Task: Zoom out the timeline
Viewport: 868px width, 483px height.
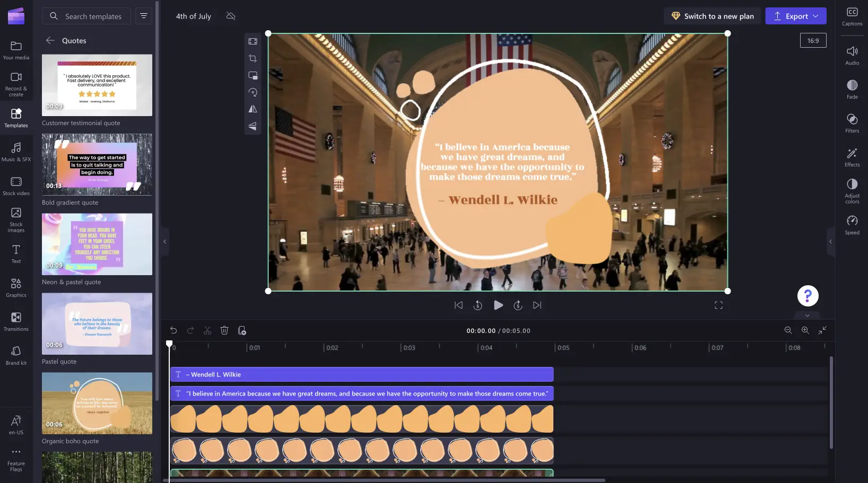Action: (x=788, y=330)
